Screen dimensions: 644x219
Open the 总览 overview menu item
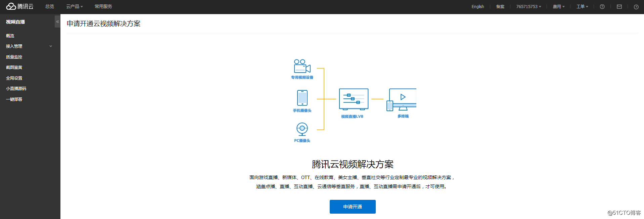[50, 6]
